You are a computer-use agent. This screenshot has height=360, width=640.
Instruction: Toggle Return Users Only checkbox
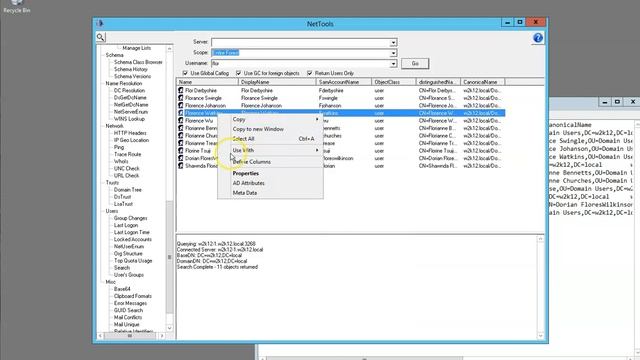[309, 73]
